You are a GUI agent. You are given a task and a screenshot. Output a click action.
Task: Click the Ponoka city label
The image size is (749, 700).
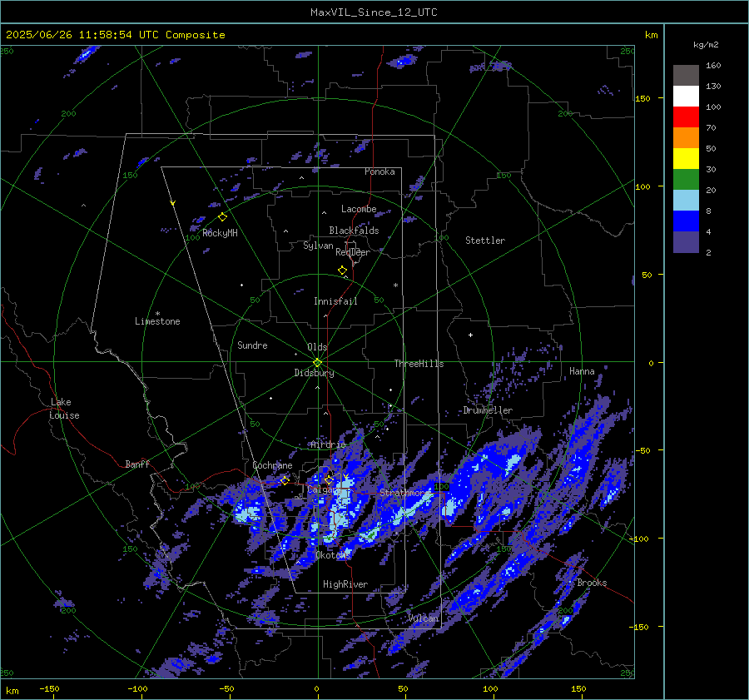[379, 171]
